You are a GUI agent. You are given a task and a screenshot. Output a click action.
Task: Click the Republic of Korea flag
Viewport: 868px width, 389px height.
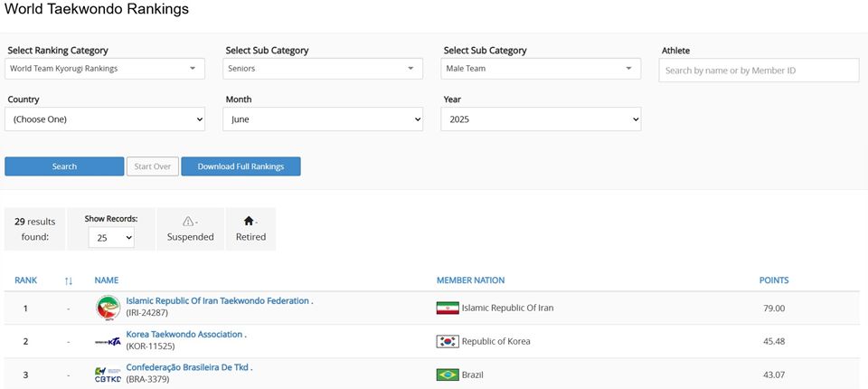click(448, 341)
